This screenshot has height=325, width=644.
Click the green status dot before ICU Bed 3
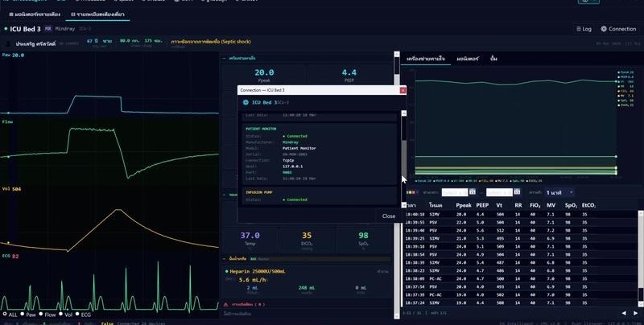(x=6, y=29)
